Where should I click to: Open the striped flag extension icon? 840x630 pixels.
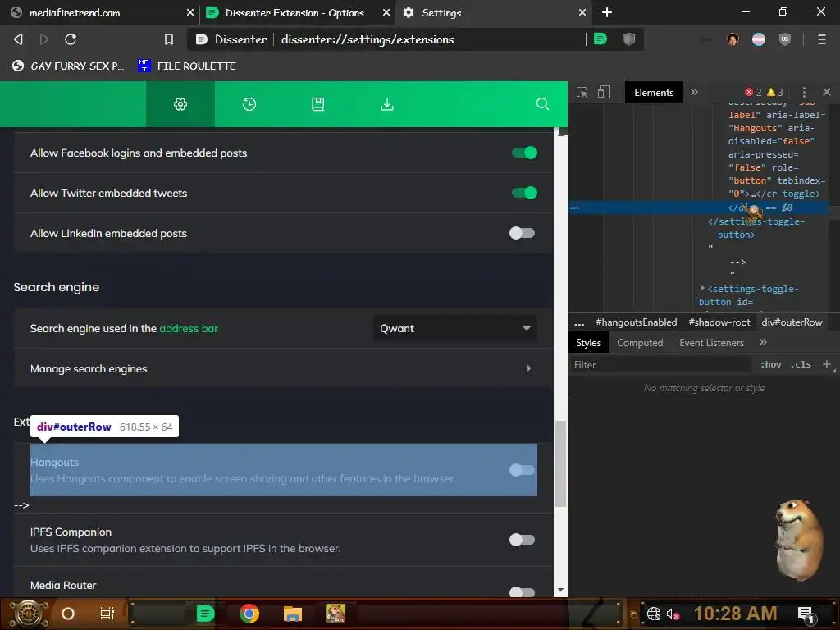pos(759,39)
